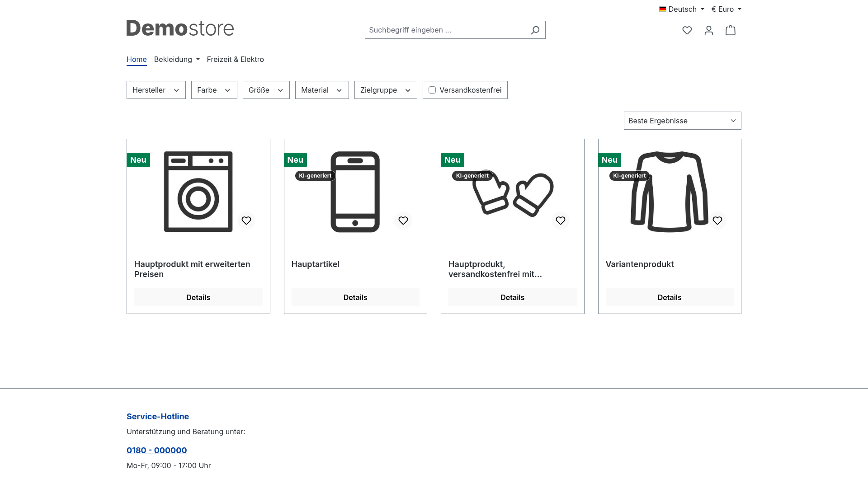The width and height of the screenshot is (868, 488).
Task: Toggle the Versandkostenfrei checkbox
Action: [x=432, y=90]
